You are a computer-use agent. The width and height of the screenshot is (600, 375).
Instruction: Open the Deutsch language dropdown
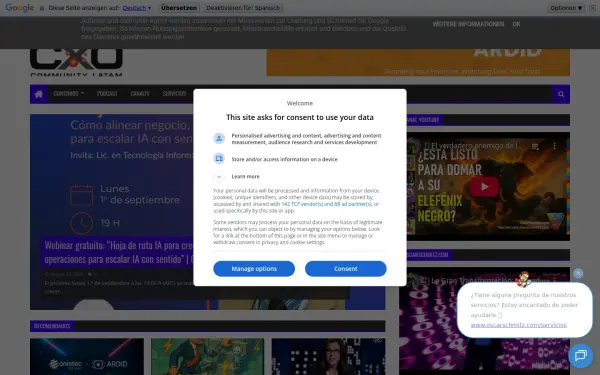[137, 8]
